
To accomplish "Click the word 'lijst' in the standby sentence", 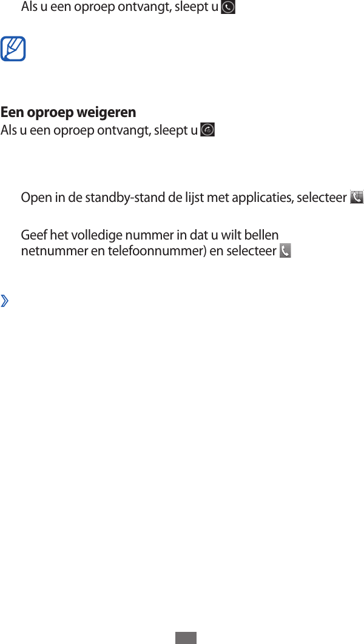I will (197, 198).
